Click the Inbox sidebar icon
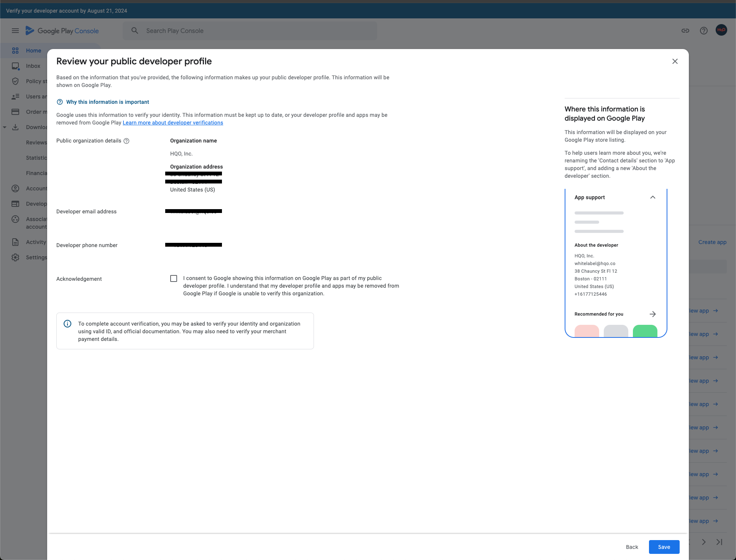The width and height of the screenshot is (736, 560). 15,66
